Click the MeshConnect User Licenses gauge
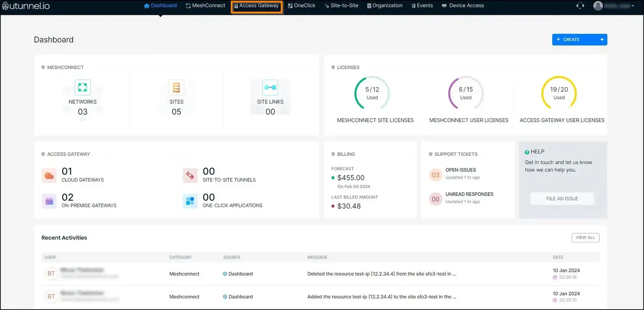 coord(466,93)
